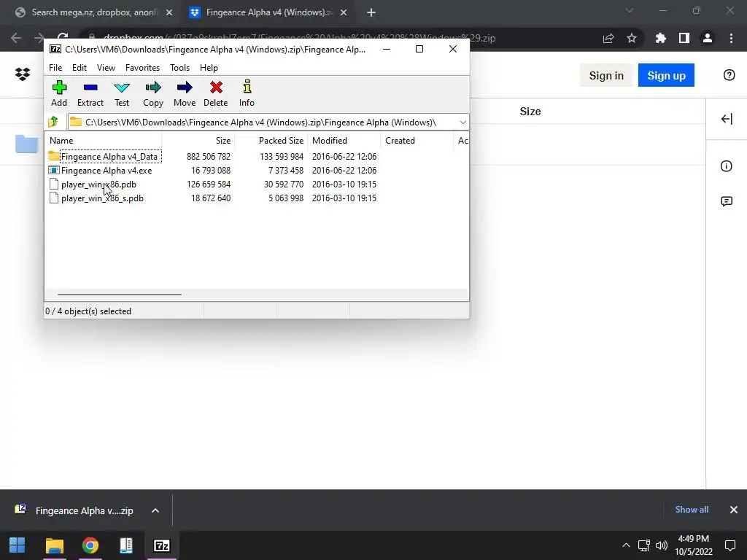Open Dropbox file info circle icon
The height and width of the screenshot is (560, 747).
(726, 166)
